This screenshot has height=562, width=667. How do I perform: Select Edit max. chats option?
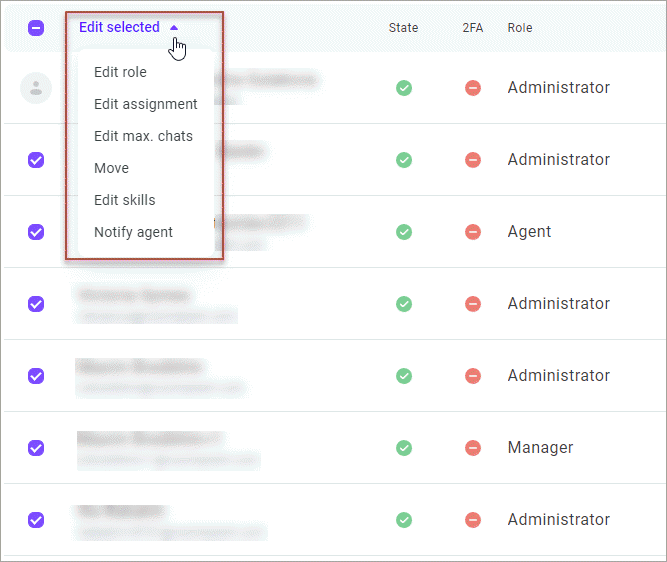(x=143, y=136)
